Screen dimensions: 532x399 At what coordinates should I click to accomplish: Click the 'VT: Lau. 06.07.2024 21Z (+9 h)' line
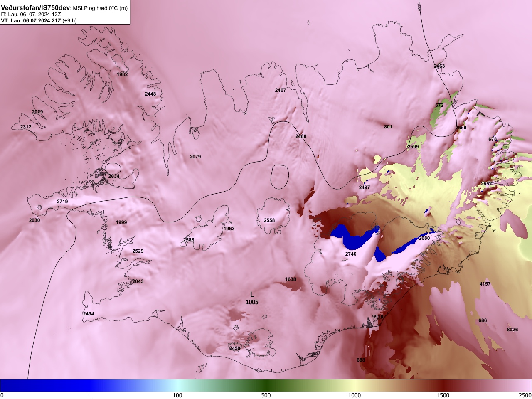click(x=39, y=20)
